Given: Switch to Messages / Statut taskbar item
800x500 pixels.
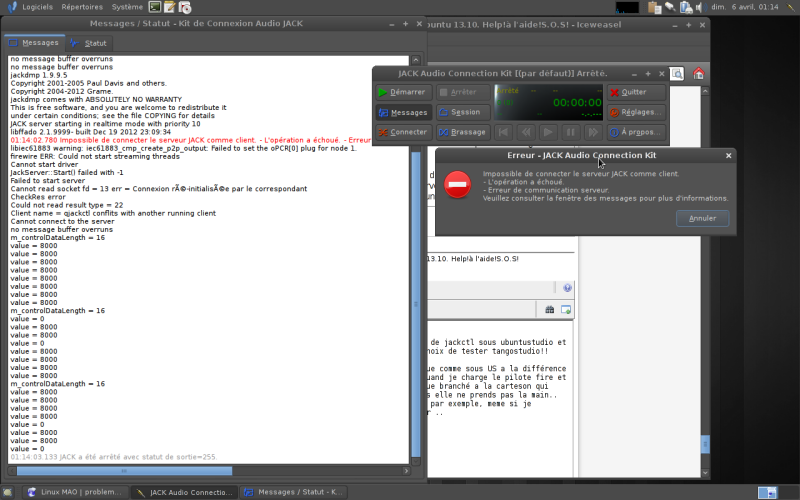Looking at the screenshot, I should 293,492.
